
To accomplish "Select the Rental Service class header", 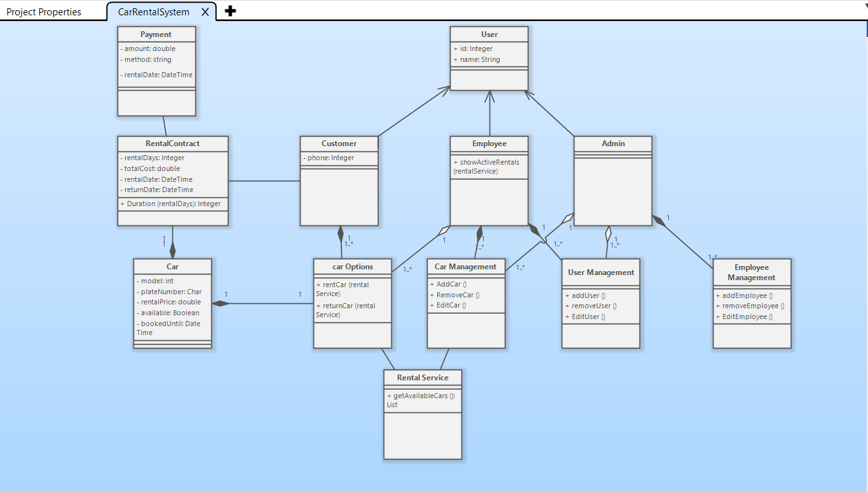I will [423, 378].
